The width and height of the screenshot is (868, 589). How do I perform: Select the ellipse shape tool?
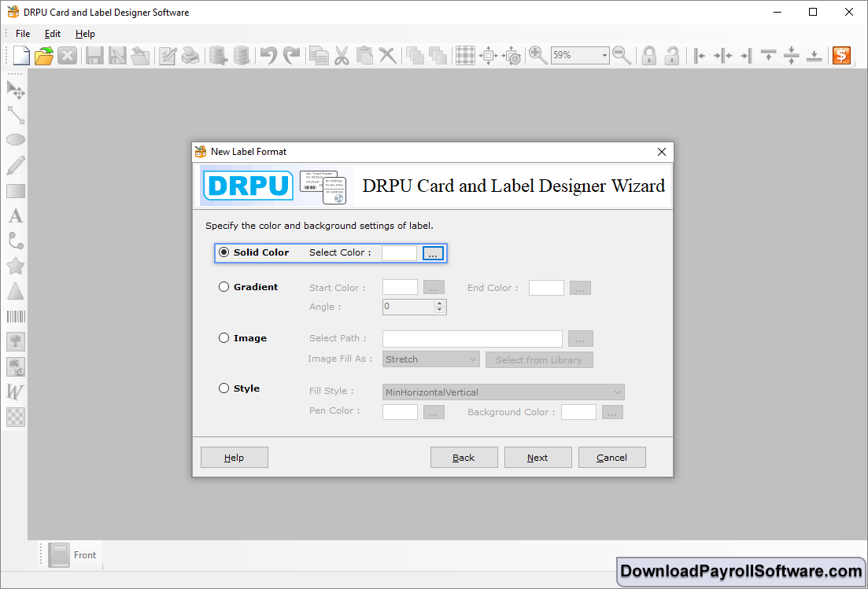pyautogui.click(x=16, y=140)
